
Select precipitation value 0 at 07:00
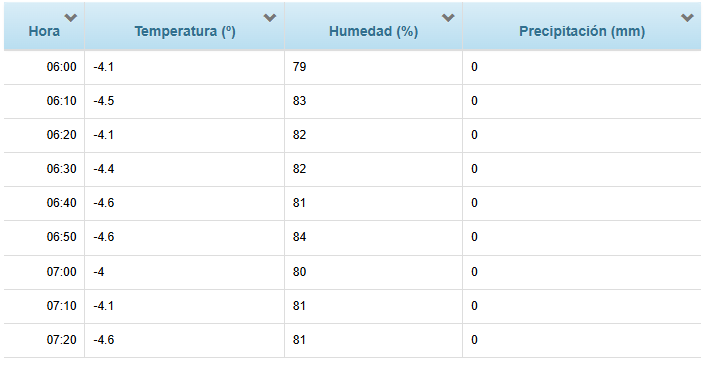(582, 272)
